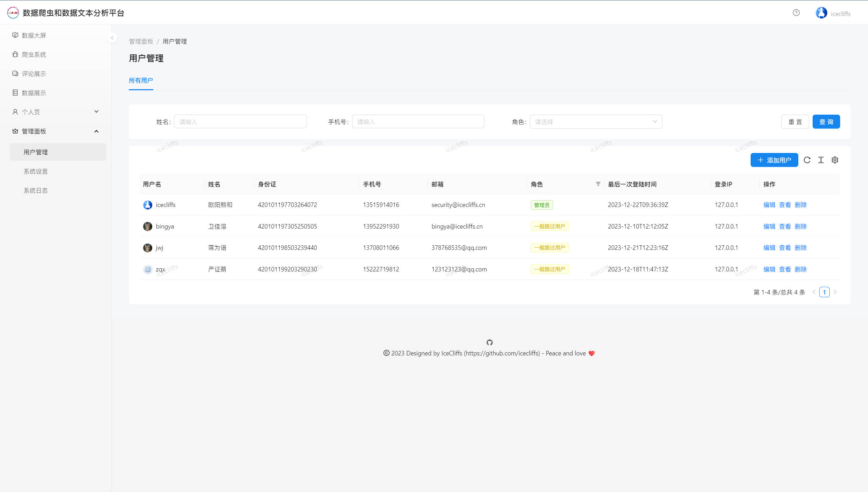Viewport: 868px width, 492px height.
Task: Collapse the sidebar with arrow icon
Action: [112, 38]
